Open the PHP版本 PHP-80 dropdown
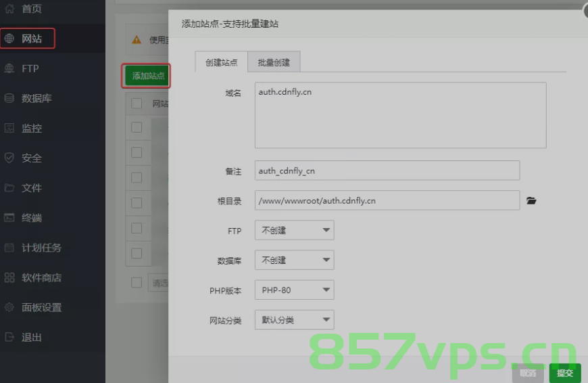588x383 pixels. click(x=295, y=290)
